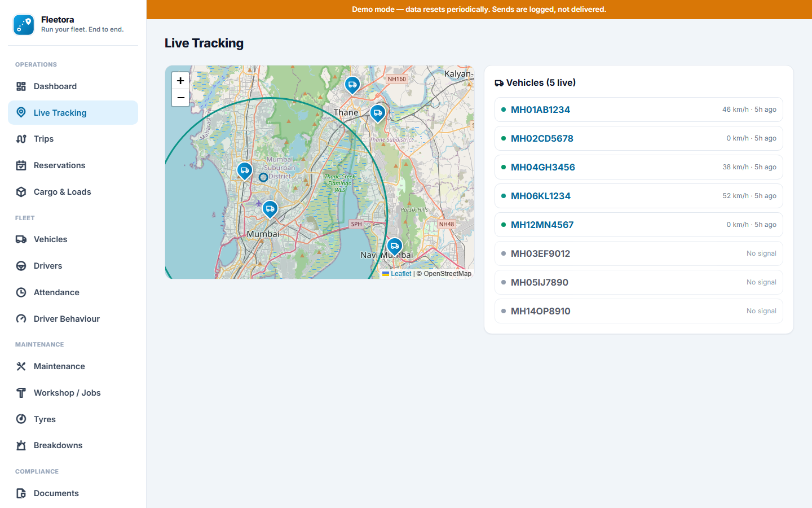Open the Tyres page
Screen dimensions: 812x508
[73, 419]
